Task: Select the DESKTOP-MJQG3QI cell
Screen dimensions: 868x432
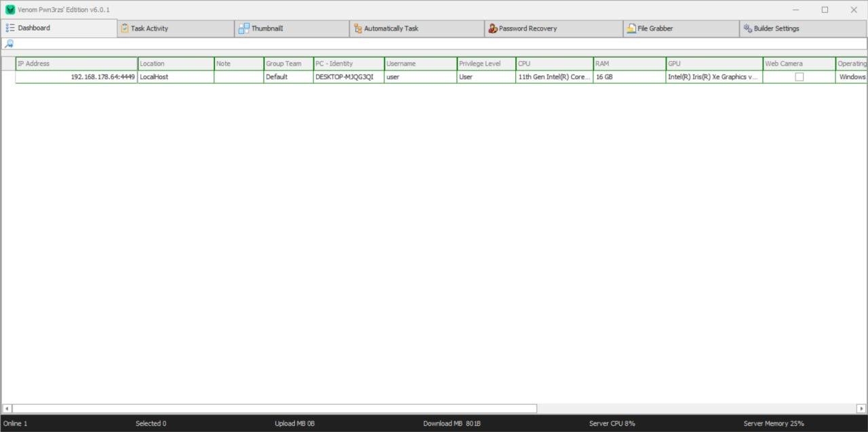Action: click(x=349, y=77)
